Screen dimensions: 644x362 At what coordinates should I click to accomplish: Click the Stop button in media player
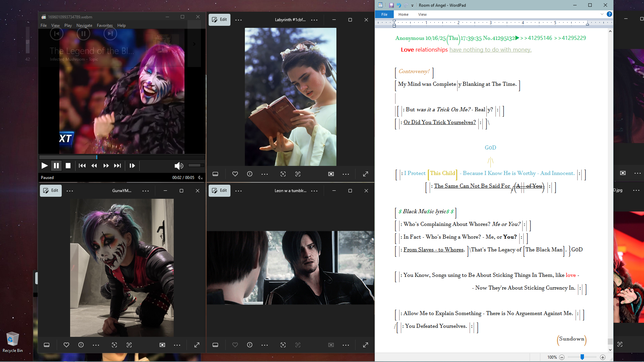[x=68, y=166]
